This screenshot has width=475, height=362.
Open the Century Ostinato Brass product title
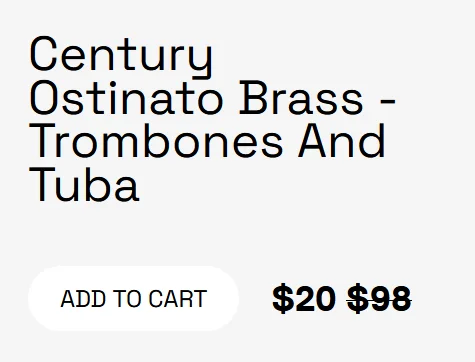point(212,119)
